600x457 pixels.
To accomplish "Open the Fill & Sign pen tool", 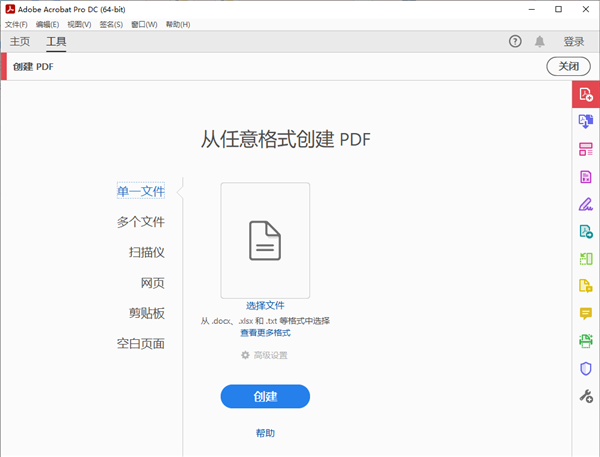I will click(x=585, y=204).
